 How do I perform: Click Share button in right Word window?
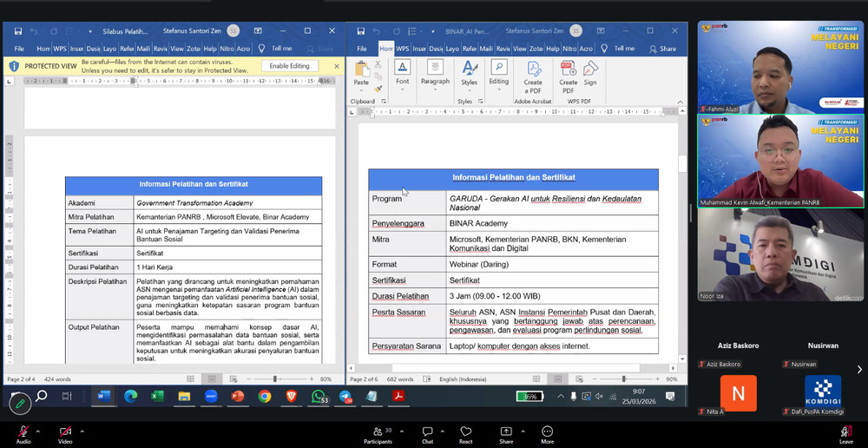[663, 49]
